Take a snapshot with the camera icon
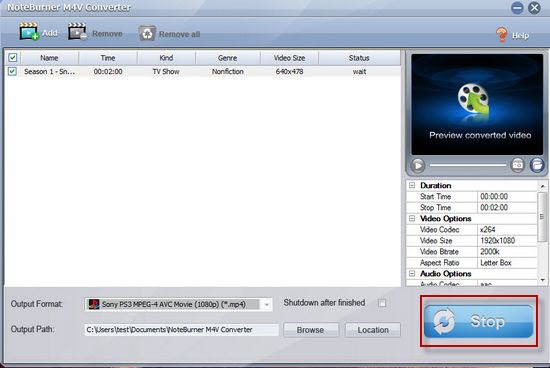 [x=517, y=165]
